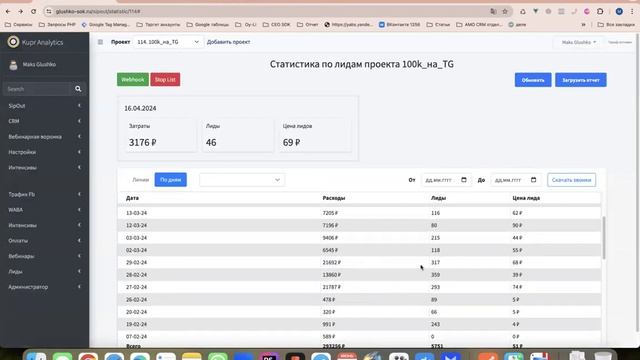Click the table's vertical scrollbar thumb
Screen dimensions: 640x360
604,238
